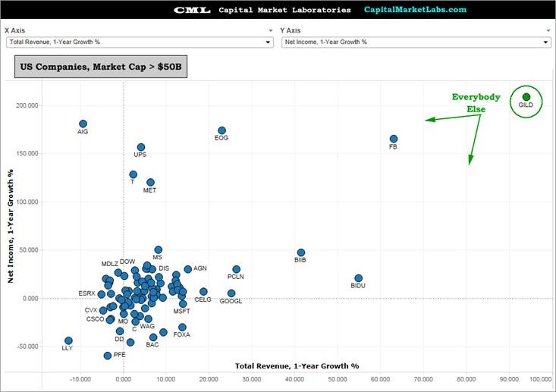Select the AIG data point
This screenshot has width=556, height=392.
click(83, 124)
